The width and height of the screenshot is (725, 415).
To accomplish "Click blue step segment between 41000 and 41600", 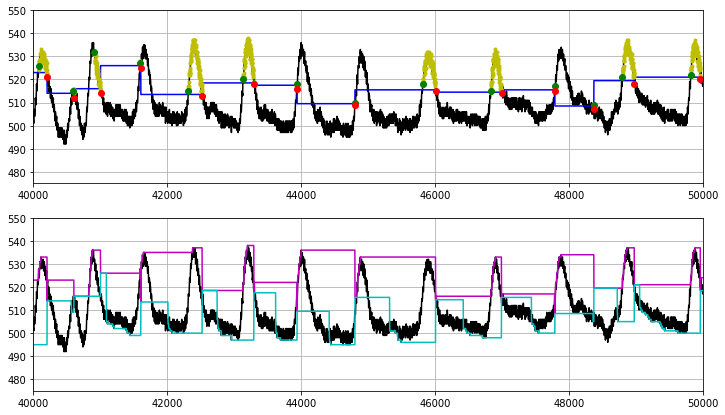I will [x=120, y=66].
